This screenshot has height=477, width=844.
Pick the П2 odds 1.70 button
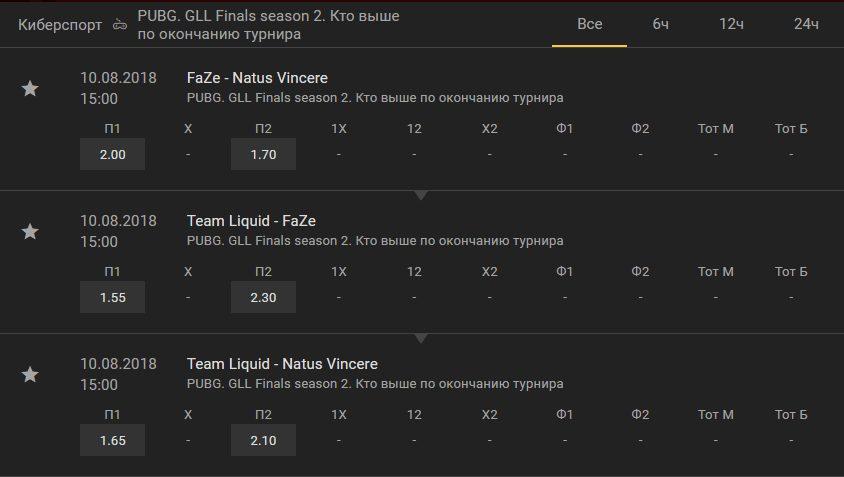point(263,154)
